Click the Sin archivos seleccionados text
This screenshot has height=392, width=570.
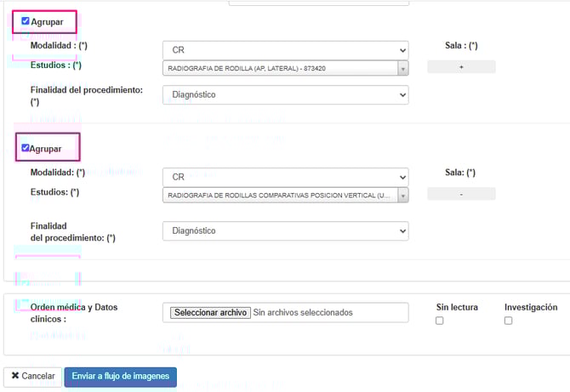pyautogui.click(x=303, y=312)
